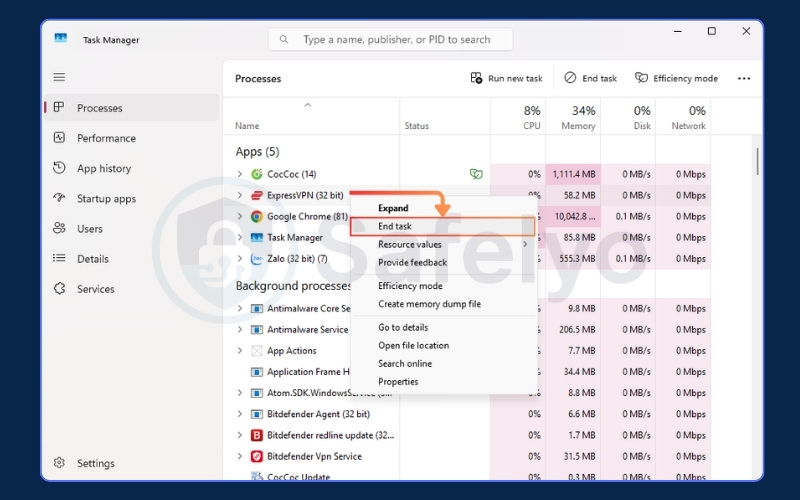Go to the Startup apps page
Image resolution: width=800 pixels, height=500 pixels.
106,198
